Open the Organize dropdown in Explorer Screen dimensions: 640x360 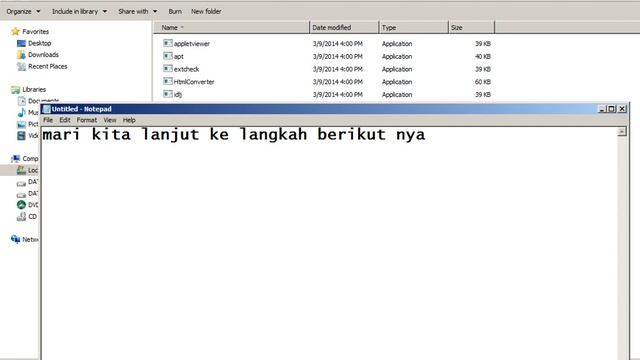tap(23, 11)
